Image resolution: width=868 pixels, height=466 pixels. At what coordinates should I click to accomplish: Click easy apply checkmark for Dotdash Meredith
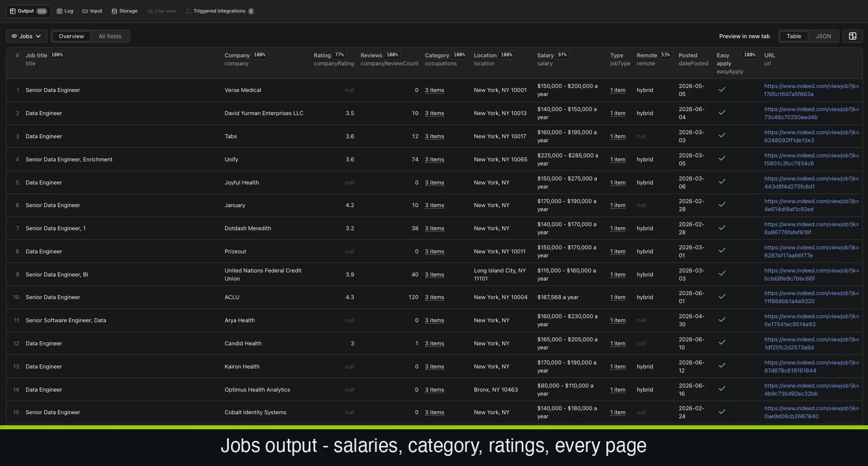[722, 228]
